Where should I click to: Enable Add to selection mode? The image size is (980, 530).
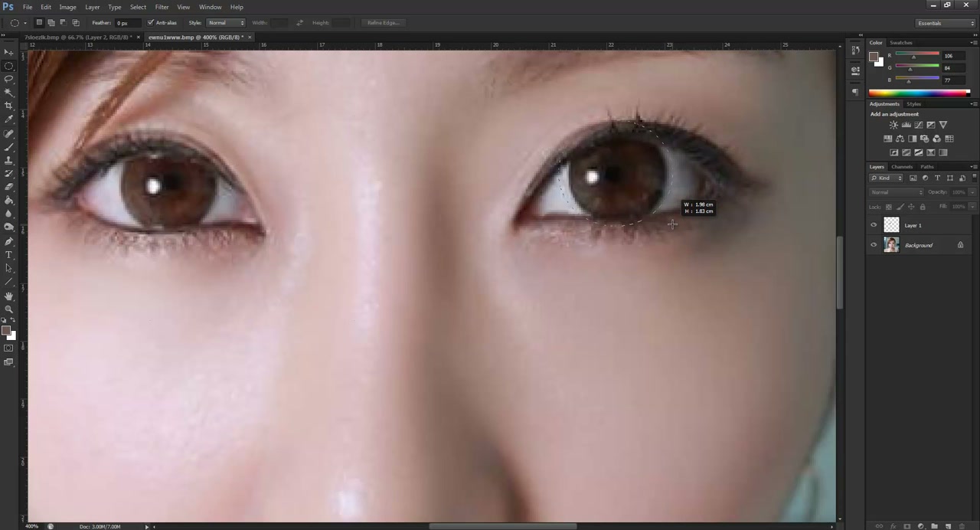[x=51, y=23]
